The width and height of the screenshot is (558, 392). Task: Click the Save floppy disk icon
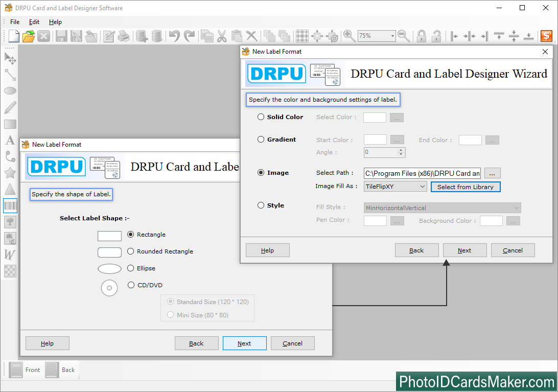click(x=61, y=36)
